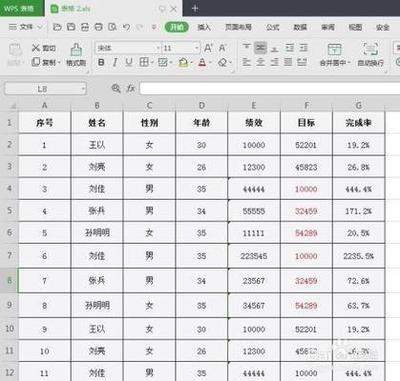Open the font color dropdown arrow
The width and height of the screenshot is (400, 381).
point(211,62)
